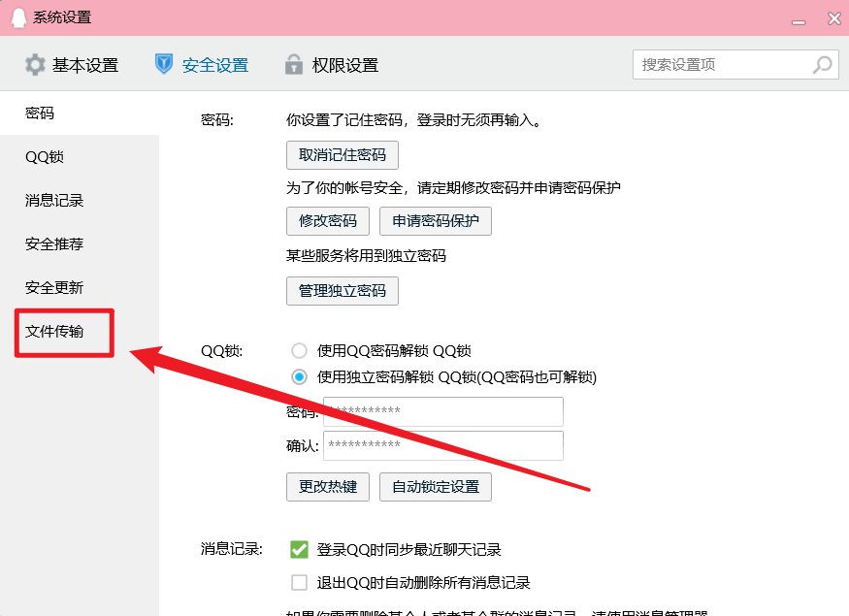
Task: Click the 确认 password input field
Action: point(442,445)
